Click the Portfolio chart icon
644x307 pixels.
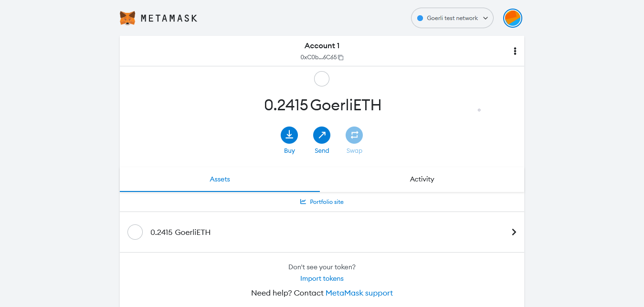[303, 201]
